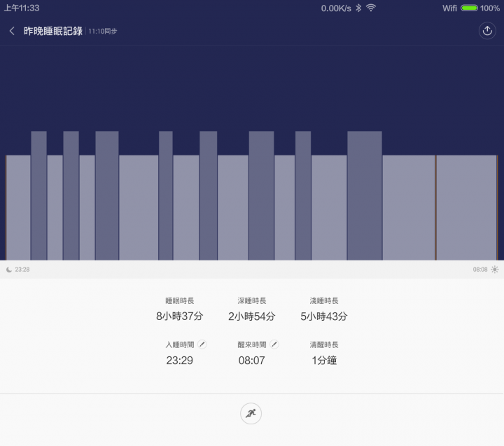This screenshot has height=446, width=504.
Task: Tap the green battery indicator
Action: [469, 8]
